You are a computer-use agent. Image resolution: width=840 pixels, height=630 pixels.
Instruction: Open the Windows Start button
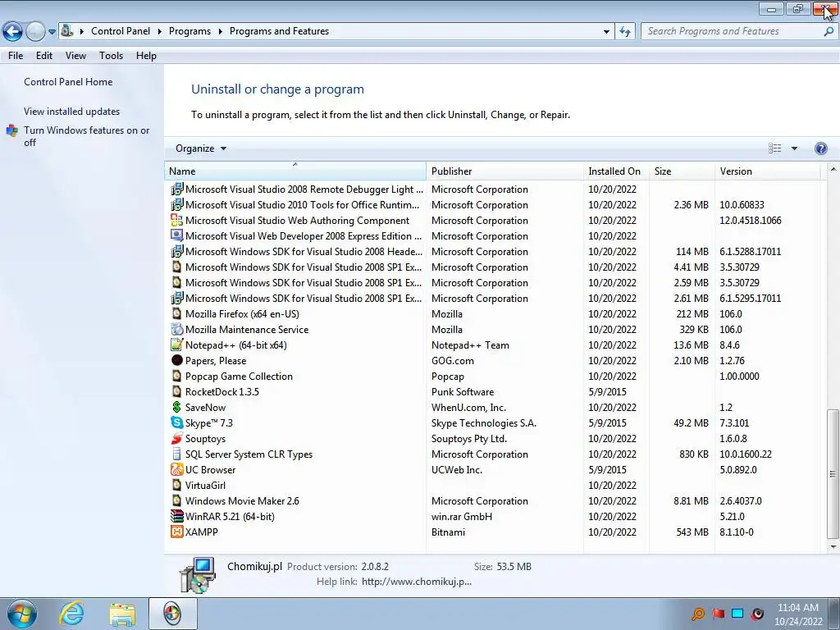(21, 614)
